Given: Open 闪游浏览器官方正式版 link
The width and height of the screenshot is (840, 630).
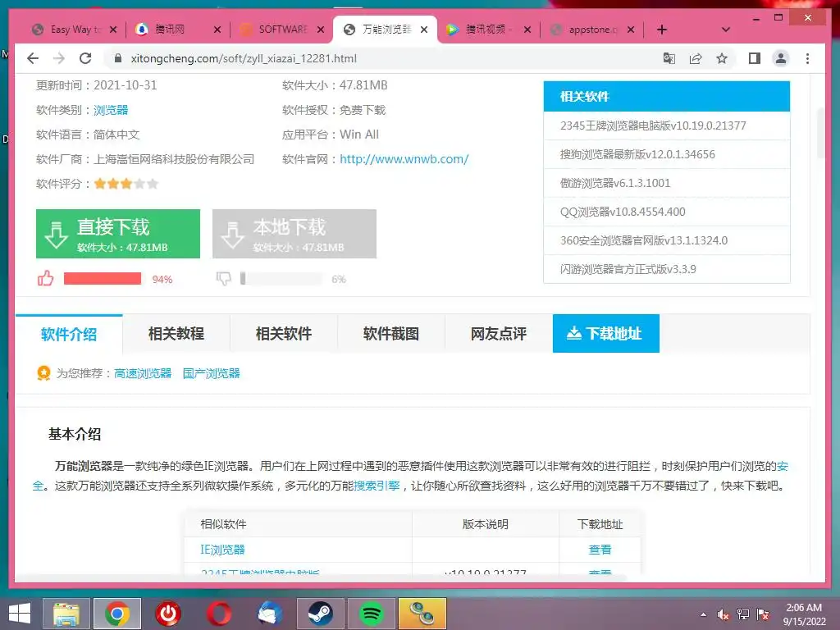Looking at the screenshot, I should tap(628, 269).
